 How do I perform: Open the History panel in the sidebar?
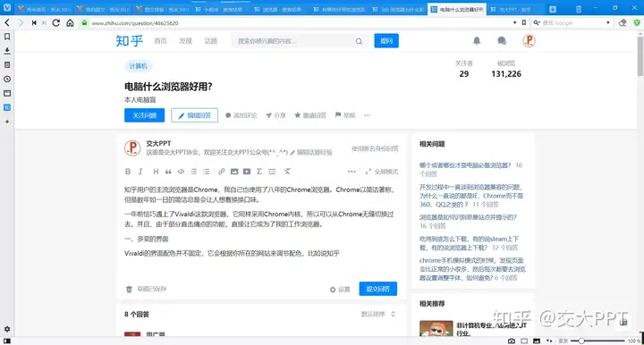click(7, 80)
